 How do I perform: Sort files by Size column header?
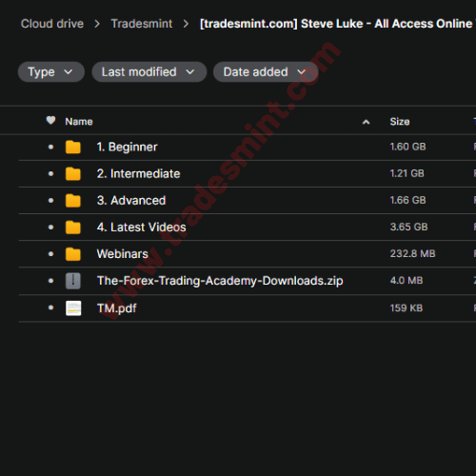pyautogui.click(x=400, y=122)
